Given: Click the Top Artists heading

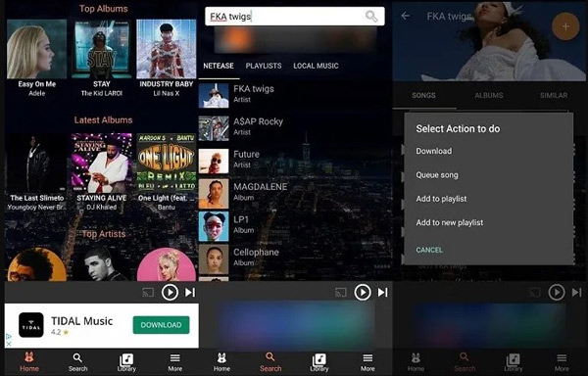Looking at the screenshot, I should pos(104,234).
